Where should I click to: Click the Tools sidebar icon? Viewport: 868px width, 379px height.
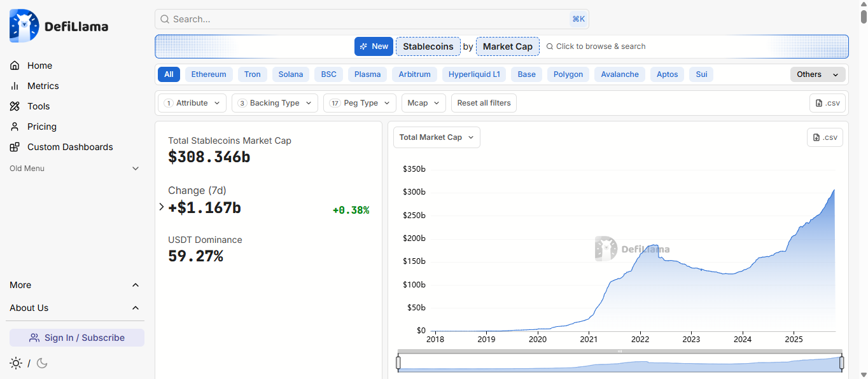[15, 106]
